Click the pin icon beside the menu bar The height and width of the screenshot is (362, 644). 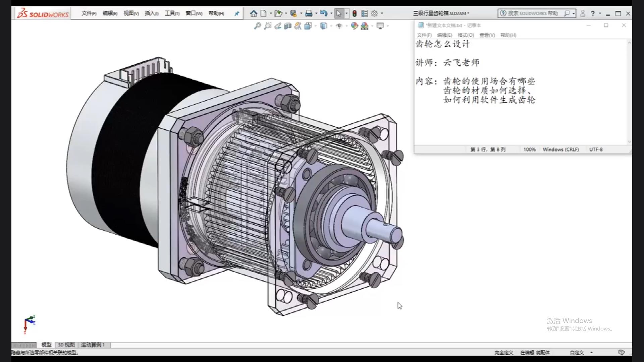click(x=237, y=13)
